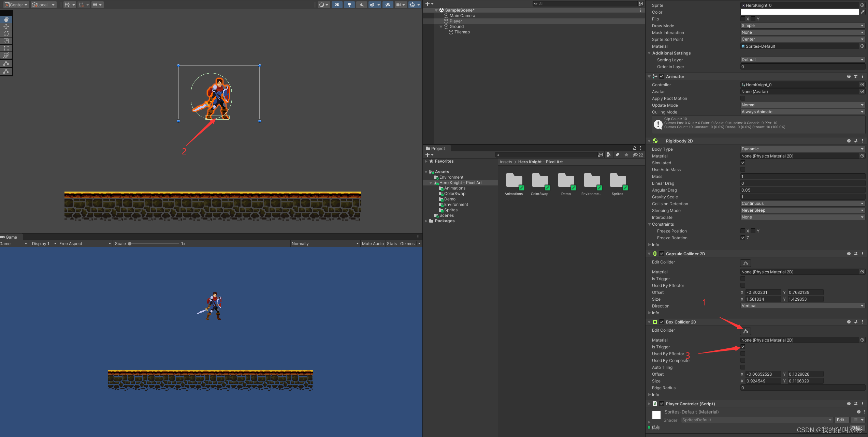
Task: Pick Sprite object with HeroKnight_0 selector
Action: click(x=862, y=5)
